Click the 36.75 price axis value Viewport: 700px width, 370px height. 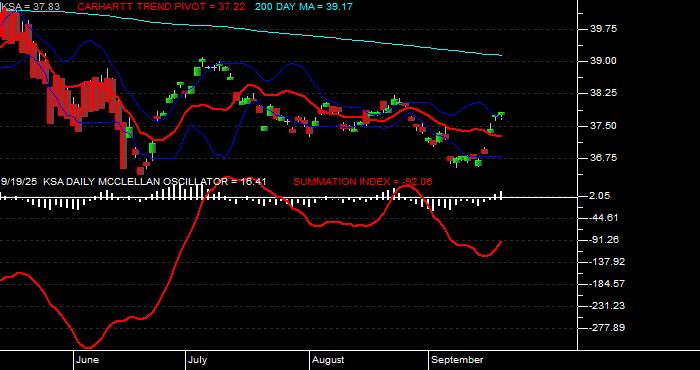pos(603,158)
